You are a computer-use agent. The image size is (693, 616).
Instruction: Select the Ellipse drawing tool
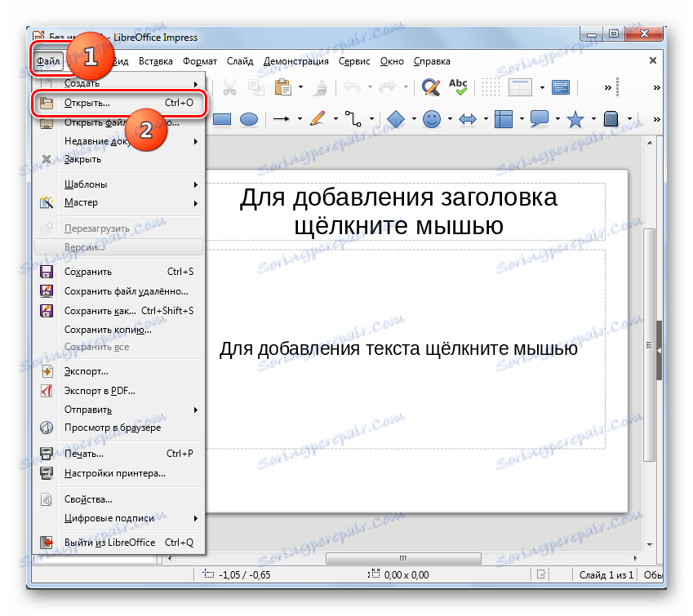click(248, 119)
